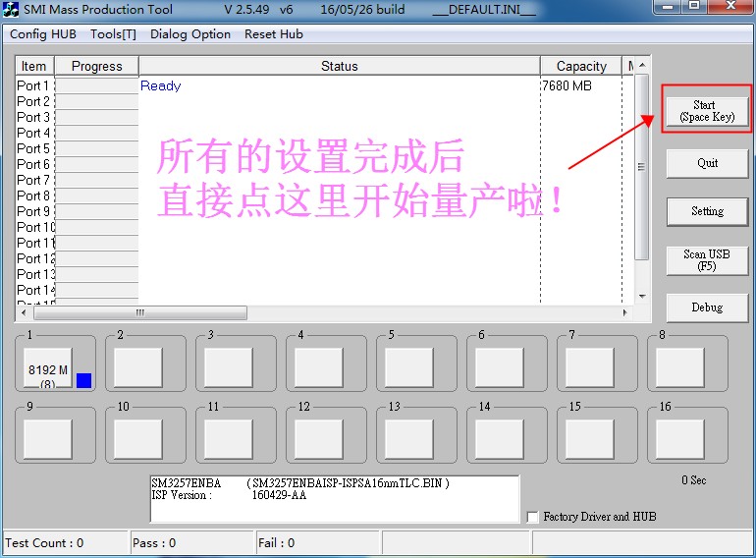Select empty port slot 8
The image size is (756, 558).
pos(679,368)
